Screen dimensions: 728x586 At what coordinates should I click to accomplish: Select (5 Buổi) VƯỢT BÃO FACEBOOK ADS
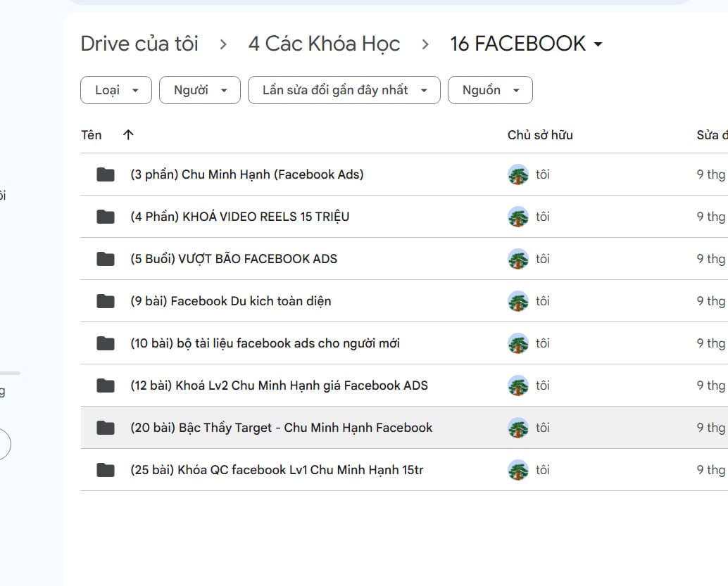click(234, 259)
